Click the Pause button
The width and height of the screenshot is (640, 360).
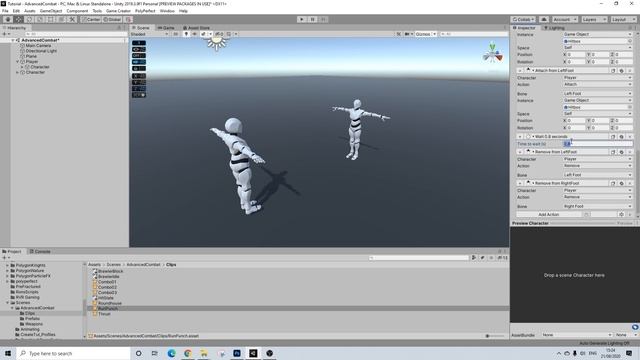point(312,19)
